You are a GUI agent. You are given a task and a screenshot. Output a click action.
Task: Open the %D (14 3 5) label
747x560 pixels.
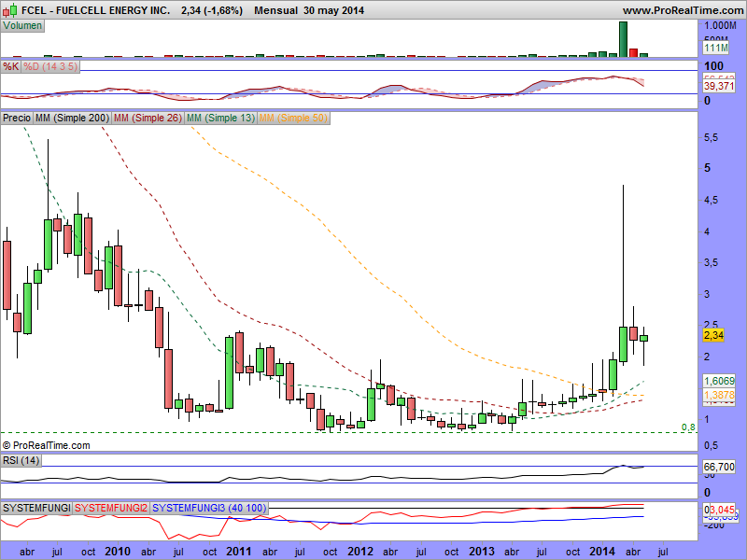50,66
